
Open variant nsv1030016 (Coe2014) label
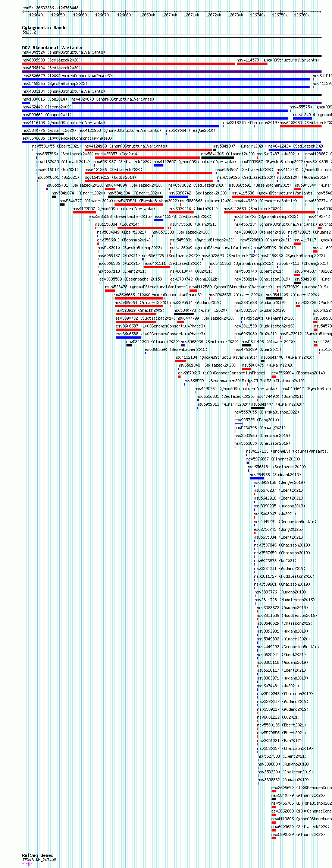click(45, 99)
